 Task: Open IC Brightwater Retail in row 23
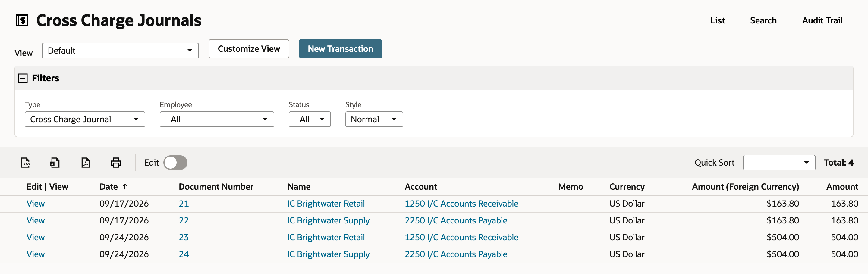(326, 237)
